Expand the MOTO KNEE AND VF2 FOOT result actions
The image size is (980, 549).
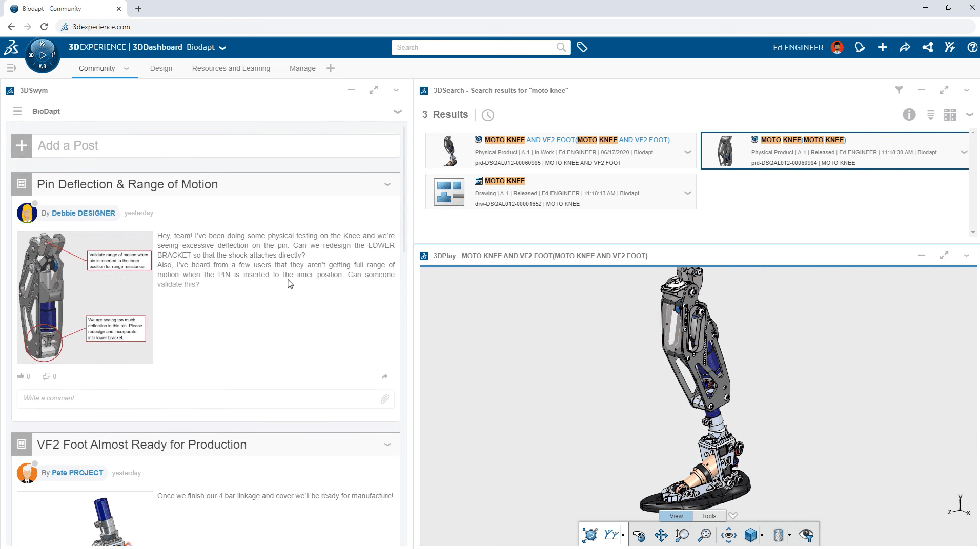[688, 152]
